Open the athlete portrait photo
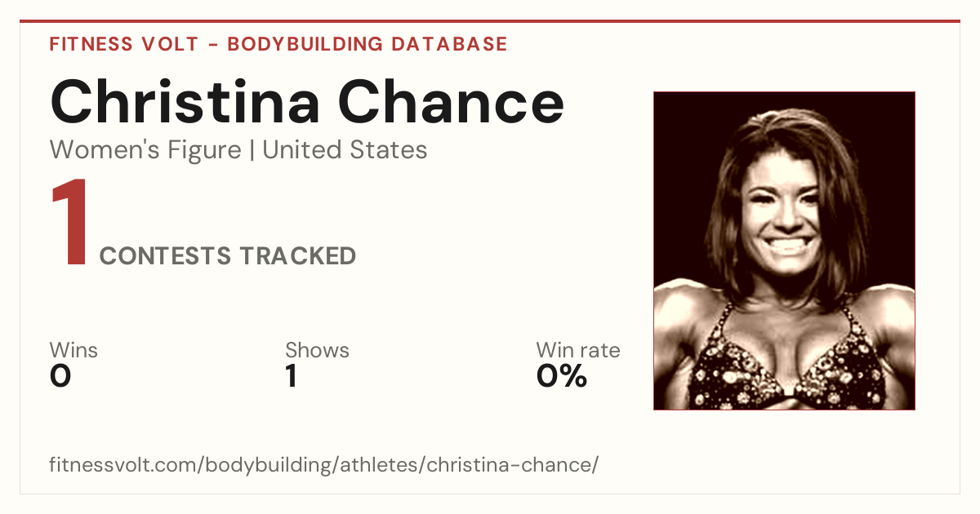 click(784, 250)
